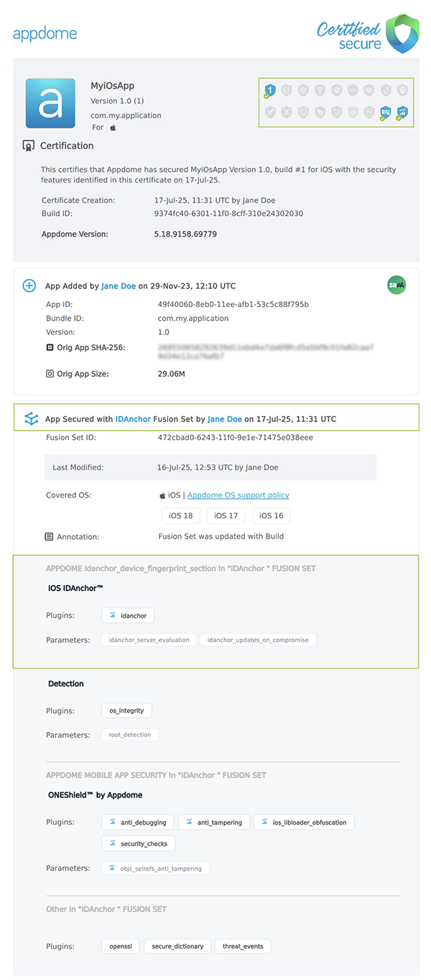Click the trojan horse shield icon in the grid

pos(321,112)
